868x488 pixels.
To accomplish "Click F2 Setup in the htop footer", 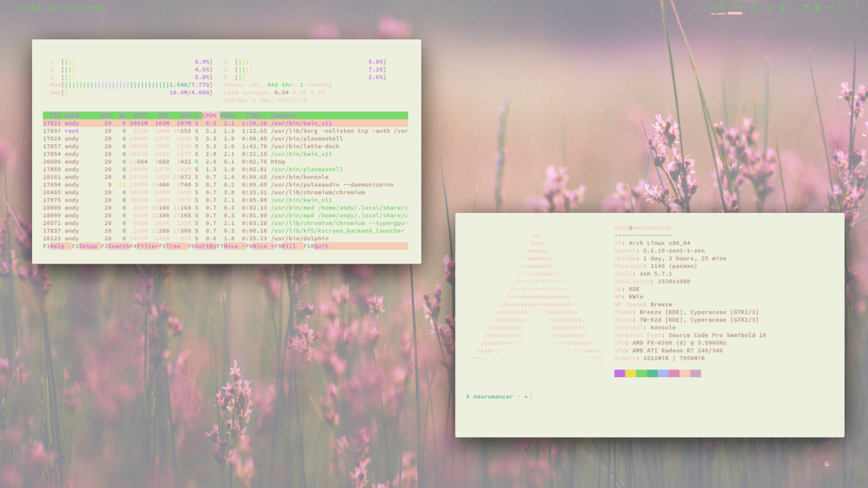I will (x=85, y=246).
